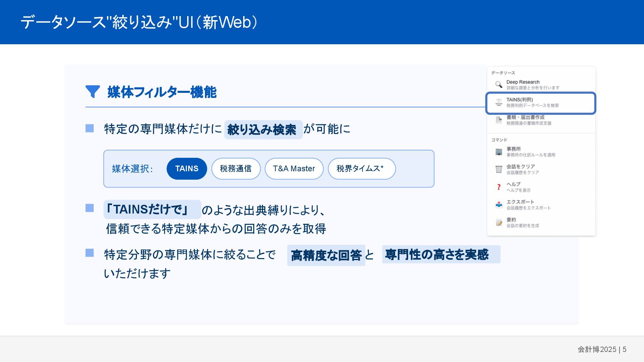Click the TAINS scales icon

tap(499, 103)
